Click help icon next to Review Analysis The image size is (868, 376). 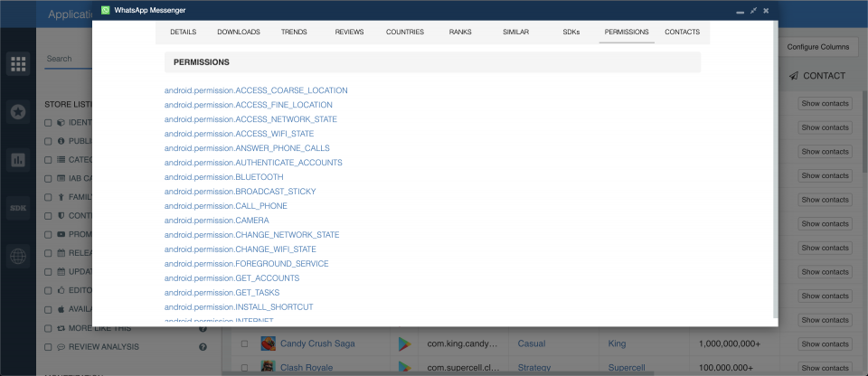(x=203, y=347)
